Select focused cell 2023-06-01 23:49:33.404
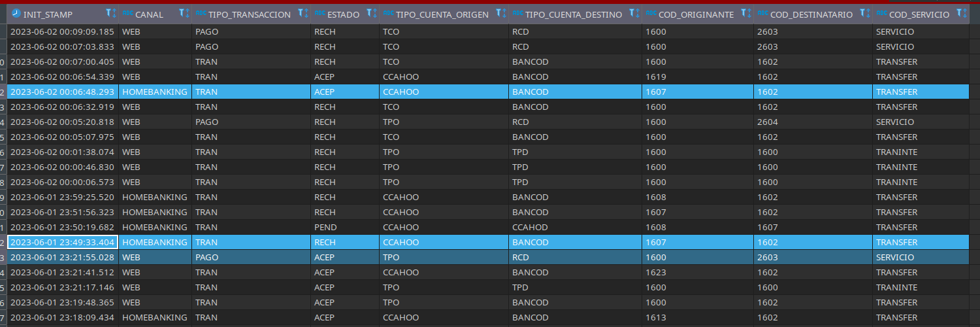Image resolution: width=980 pixels, height=327 pixels. [63, 242]
